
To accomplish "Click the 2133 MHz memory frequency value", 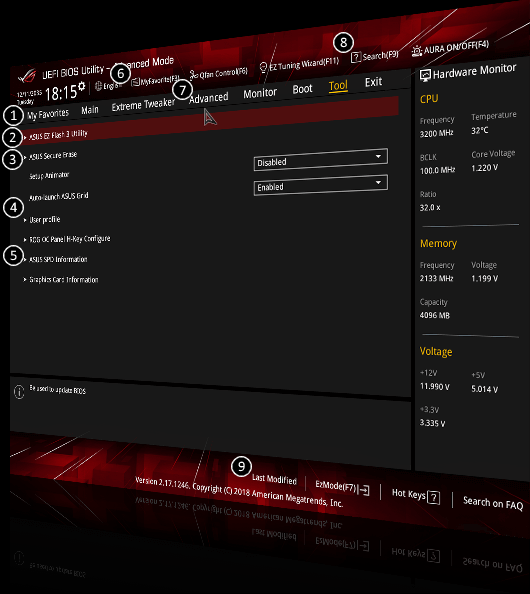I will click(x=436, y=278).
